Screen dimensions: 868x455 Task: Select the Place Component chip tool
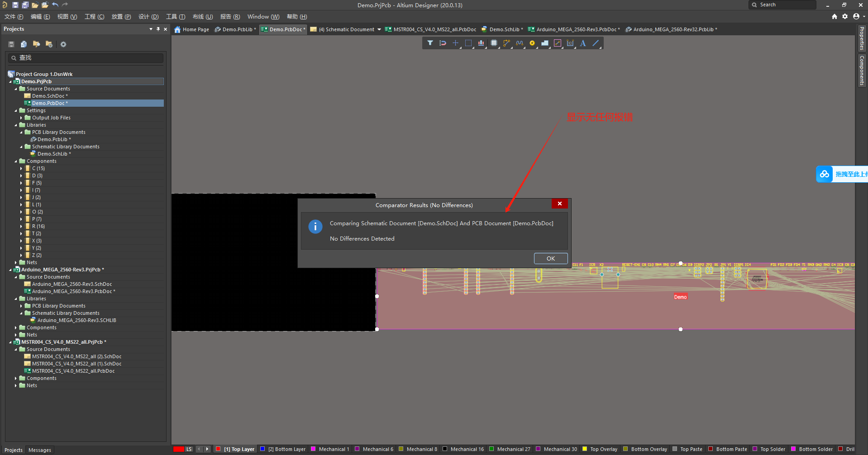coord(494,43)
